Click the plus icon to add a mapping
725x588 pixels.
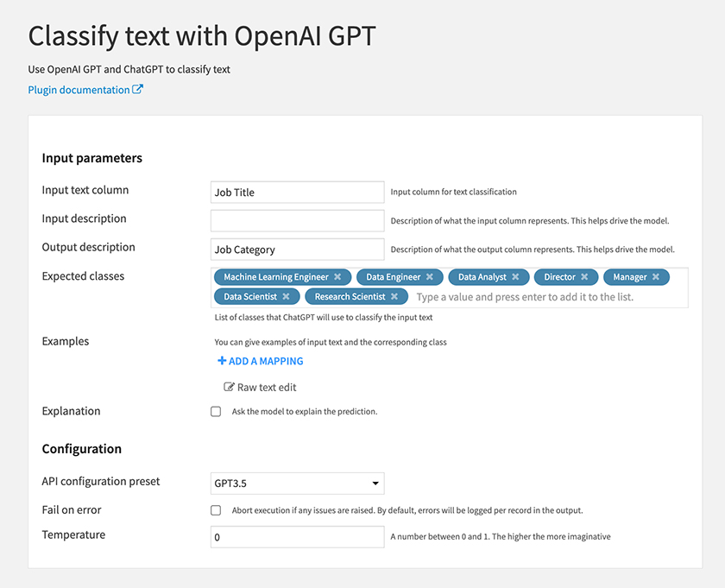coord(222,360)
